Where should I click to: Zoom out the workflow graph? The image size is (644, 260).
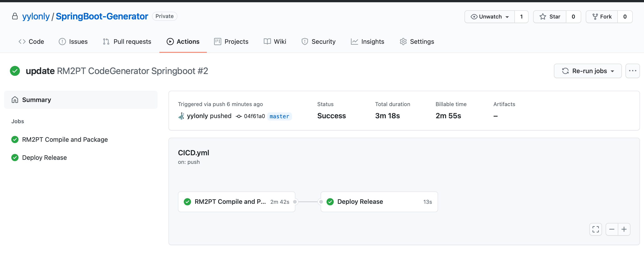[x=612, y=229]
